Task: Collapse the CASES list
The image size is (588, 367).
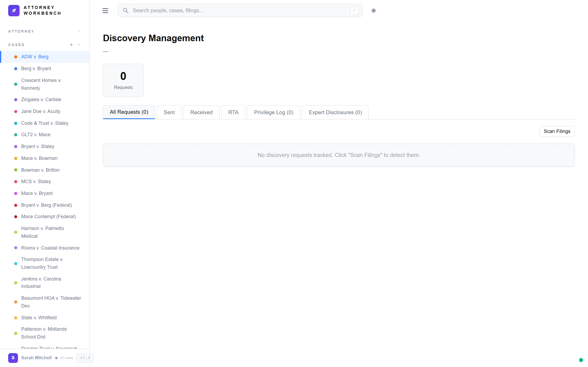Action: point(78,45)
